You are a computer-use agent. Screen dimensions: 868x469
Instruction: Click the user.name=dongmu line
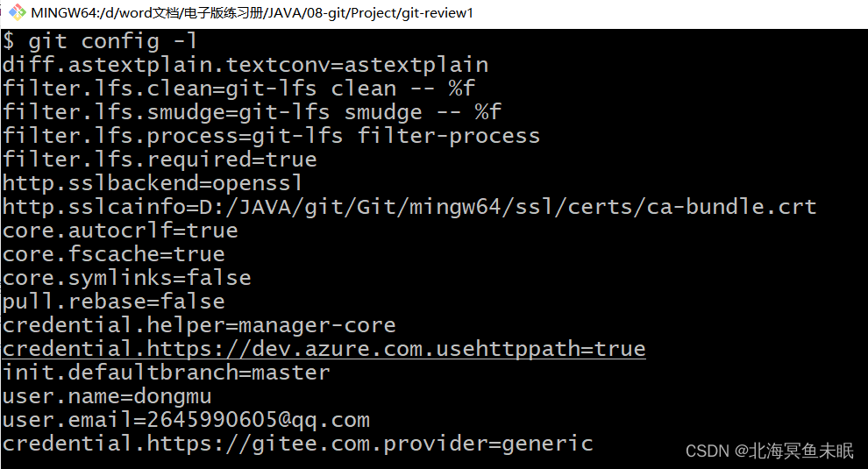pyautogui.click(x=107, y=396)
